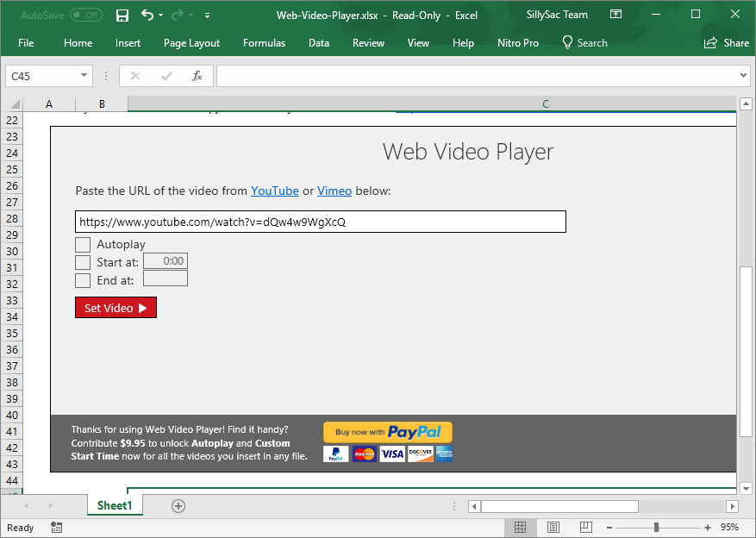This screenshot has width=756, height=538.
Task: Click the Search lightbulb field
Action: [584, 43]
